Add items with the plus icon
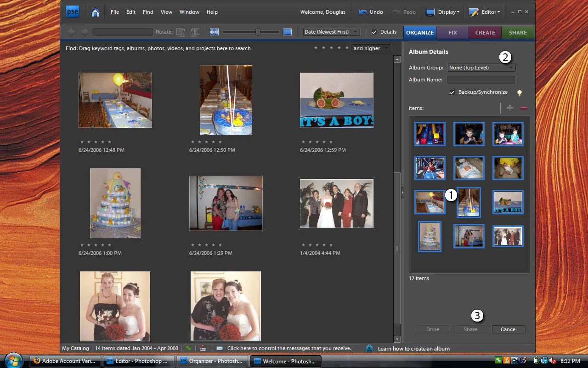 [509, 108]
